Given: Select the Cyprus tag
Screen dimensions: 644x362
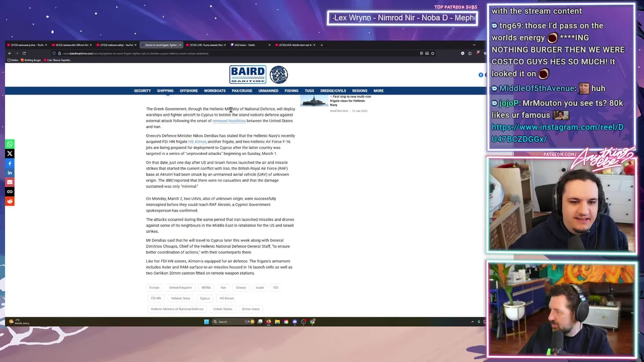Looking at the screenshot, I should (x=205, y=298).
